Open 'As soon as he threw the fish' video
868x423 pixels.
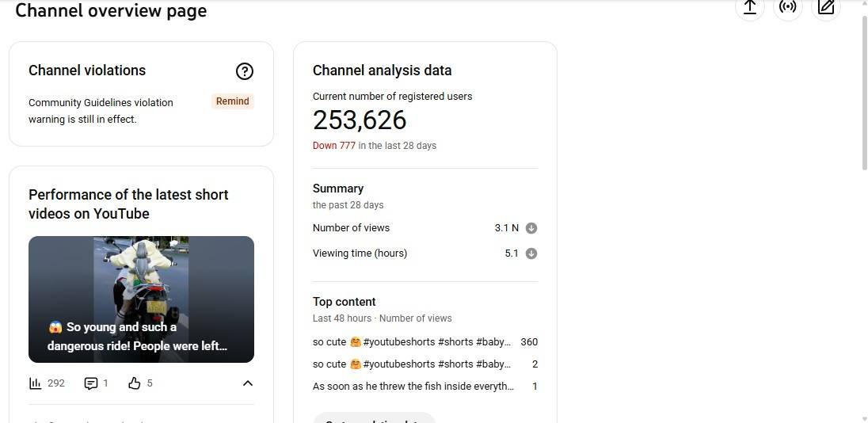click(x=413, y=387)
